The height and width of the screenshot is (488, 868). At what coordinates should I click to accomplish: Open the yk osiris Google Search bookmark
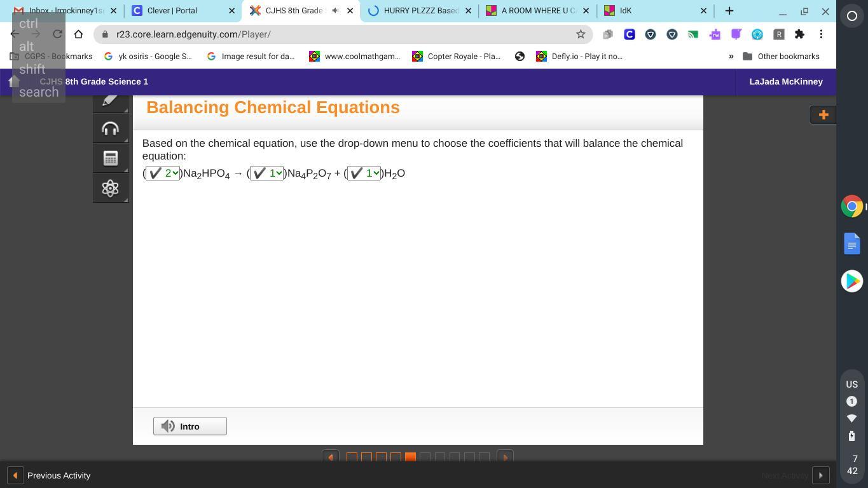coord(148,57)
